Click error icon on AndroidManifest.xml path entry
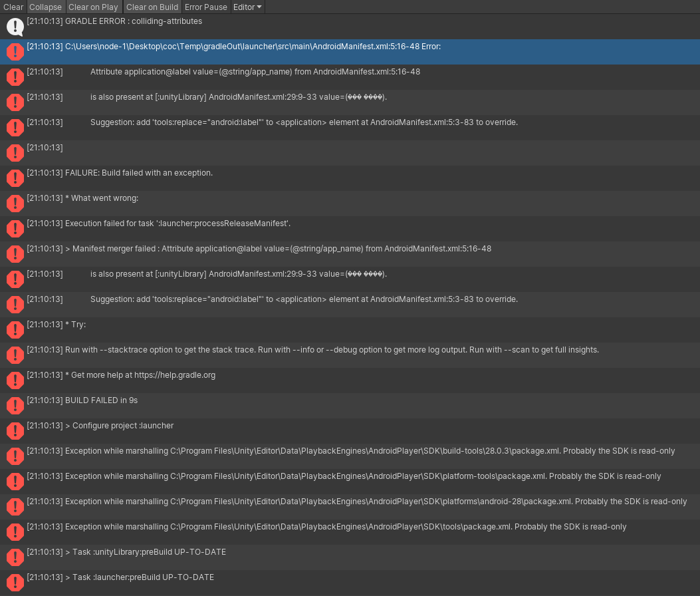The width and height of the screenshot is (700, 596). tap(15, 52)
